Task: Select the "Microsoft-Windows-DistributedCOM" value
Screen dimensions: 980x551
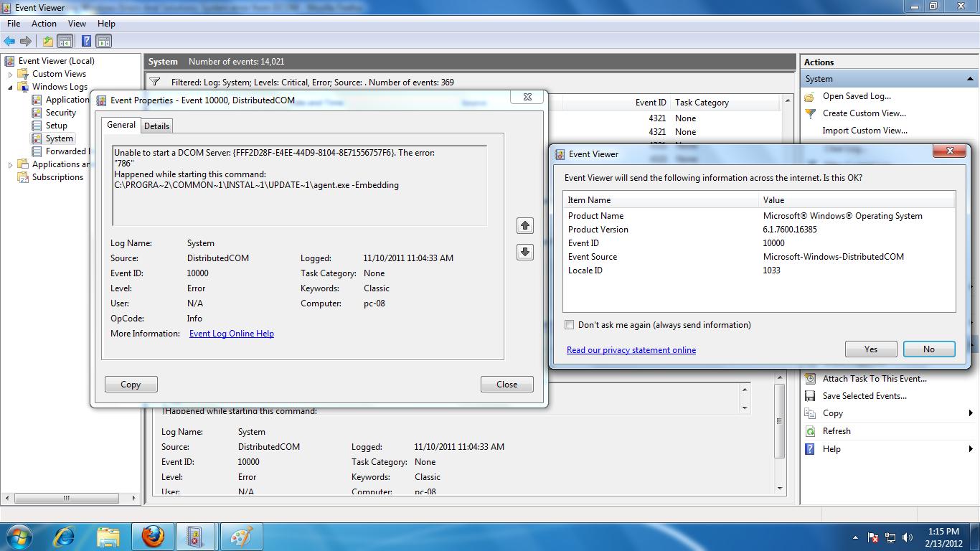Action: click(x=834, y=257)
